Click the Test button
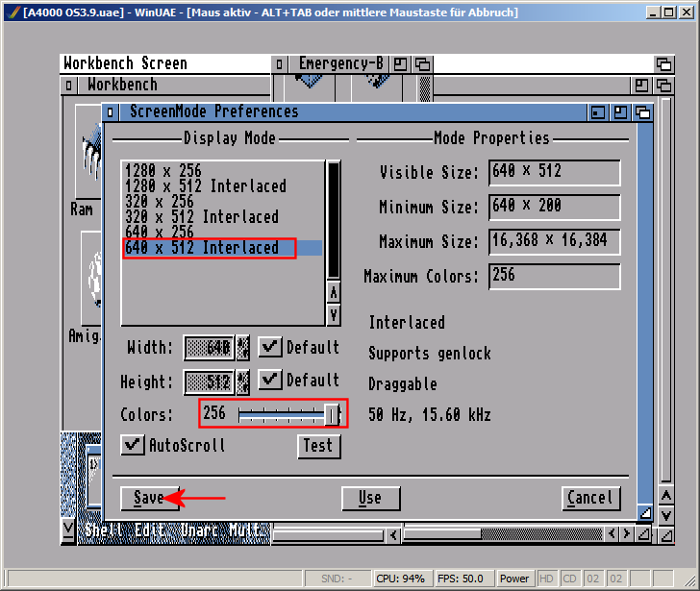 (319, 446)
